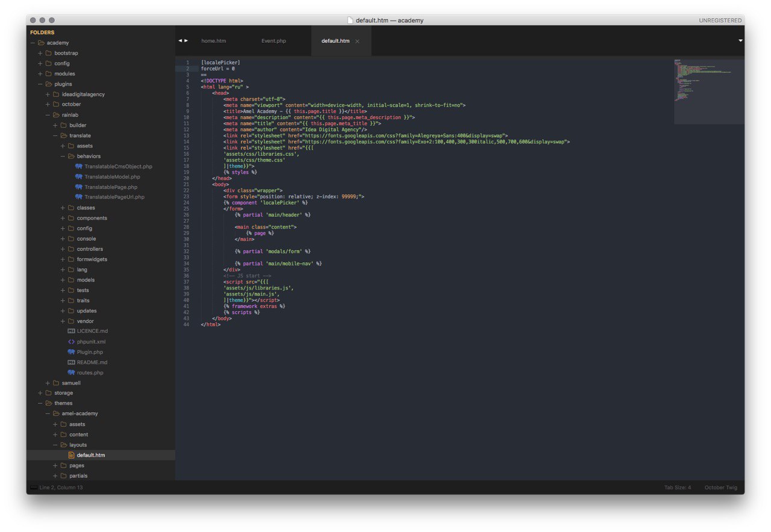Click the 'forceUrl = 0' code line
The image size is (771, 532).
[x=218, y=69]
